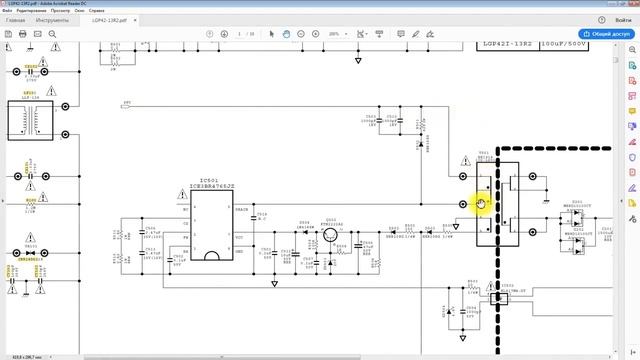This screenshot has width=640, height=360.
Task: Activate the hand pan tool
Action: 286,34
